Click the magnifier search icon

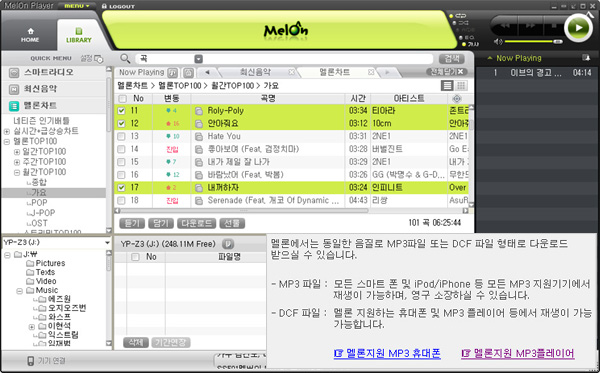(x=125, y=59)
